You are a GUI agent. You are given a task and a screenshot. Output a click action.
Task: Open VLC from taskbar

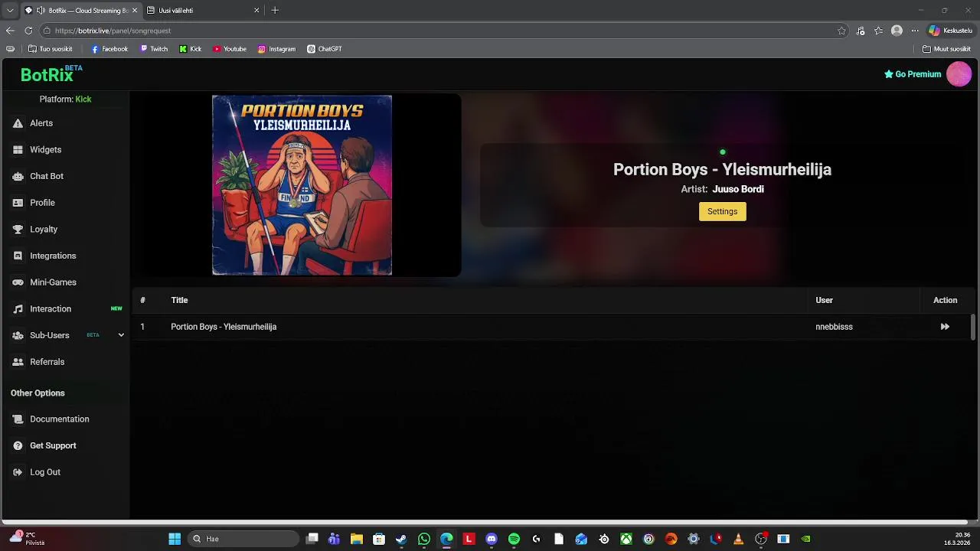(738, 539)
